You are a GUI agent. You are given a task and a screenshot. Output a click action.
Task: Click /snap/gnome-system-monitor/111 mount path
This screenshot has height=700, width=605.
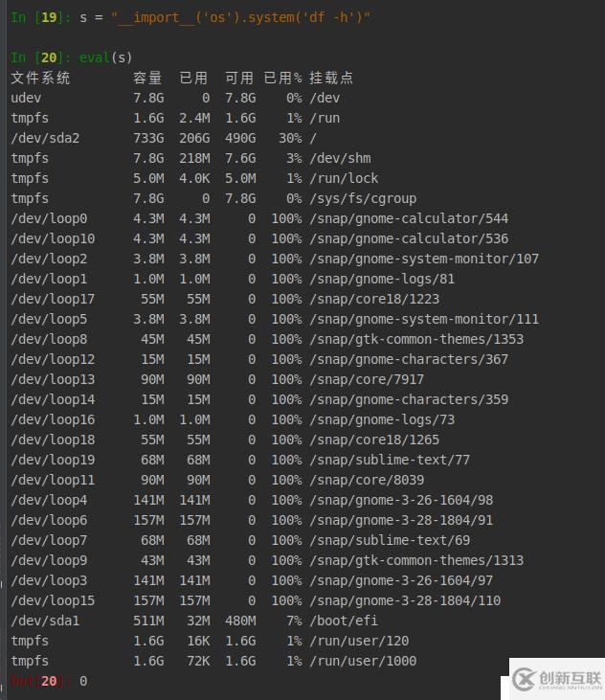pos(424,319)
